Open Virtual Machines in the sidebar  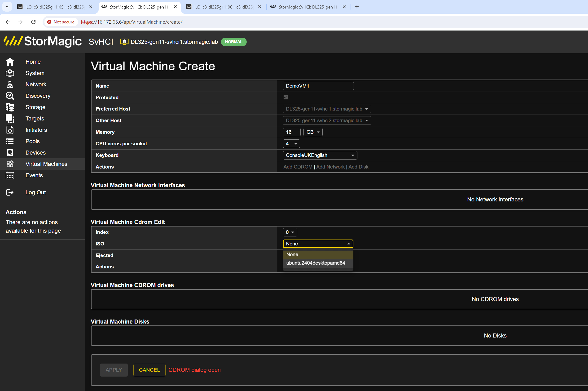[46, 164]
